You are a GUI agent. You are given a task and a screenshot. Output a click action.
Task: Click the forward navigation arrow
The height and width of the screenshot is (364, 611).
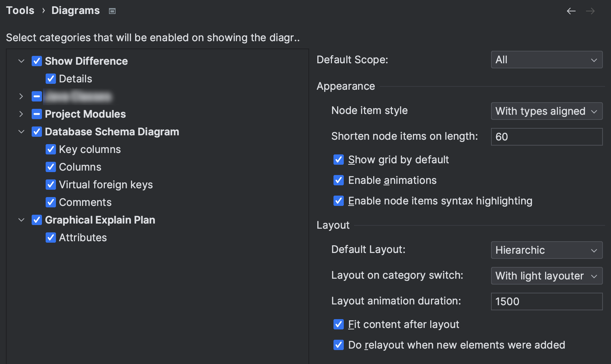(x=590, y=11)
